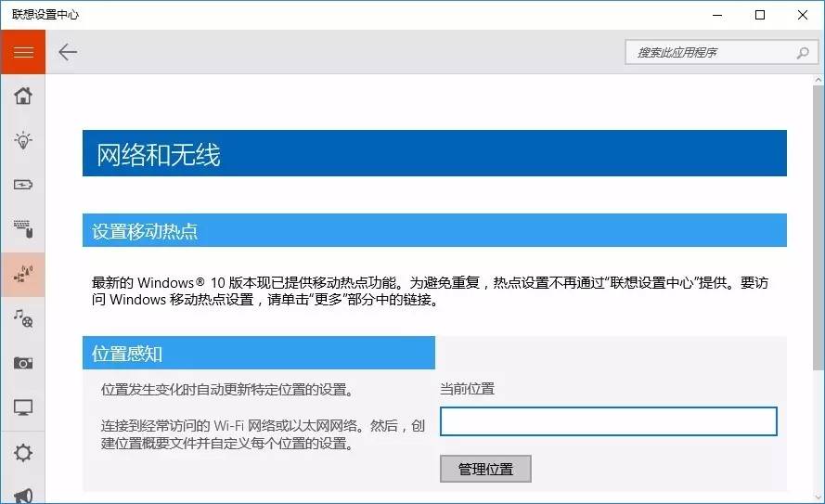Click 位置发生变化时自动更新特定位置的设置 text

coord(226,390)
